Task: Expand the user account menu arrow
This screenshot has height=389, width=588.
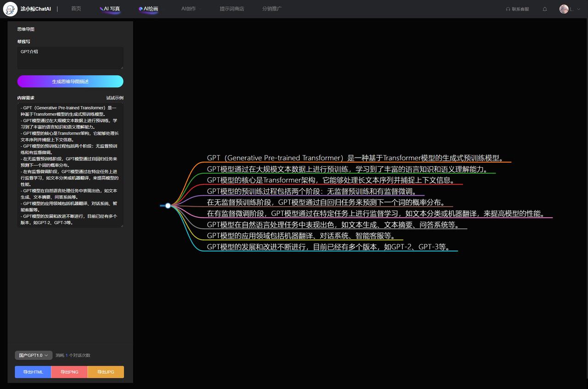Action: pos(578,9)
